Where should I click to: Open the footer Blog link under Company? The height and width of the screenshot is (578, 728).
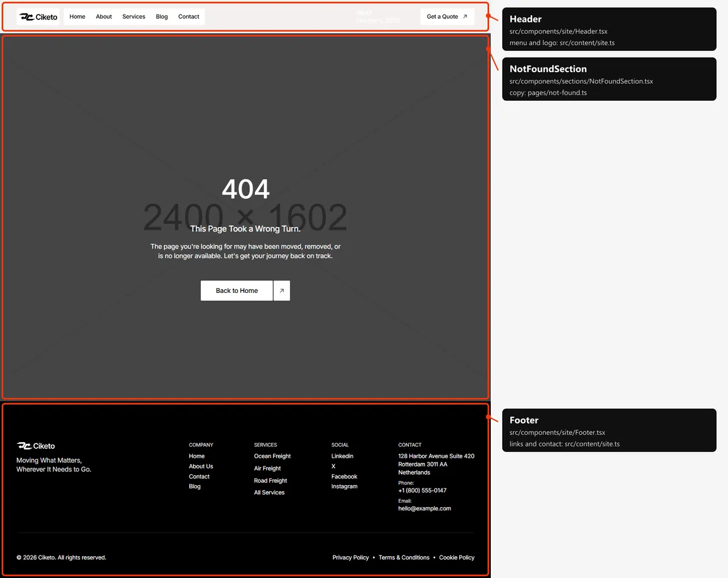tap(195, 486)
